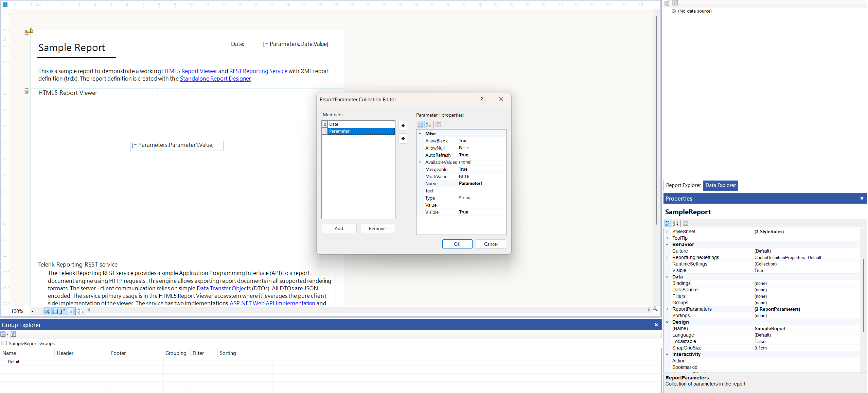The height and width of the screenshot is (393, 868).
Task: Click Categorized view in Properties panel
Action: [668, 223]
